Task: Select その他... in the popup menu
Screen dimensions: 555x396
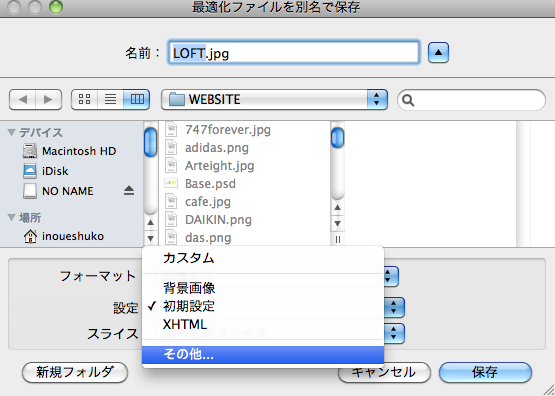Action: [x=263, y=355]
